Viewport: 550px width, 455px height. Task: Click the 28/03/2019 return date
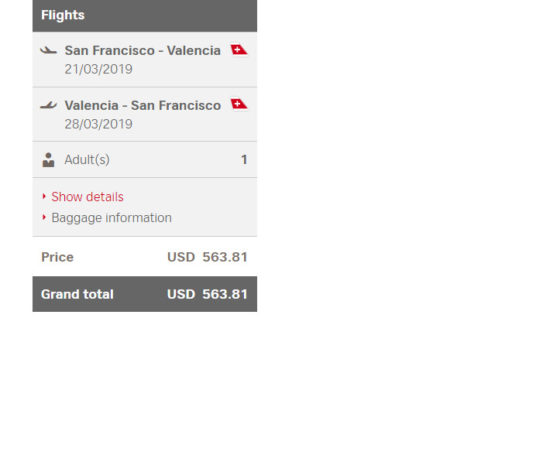[x=99, y=124]
